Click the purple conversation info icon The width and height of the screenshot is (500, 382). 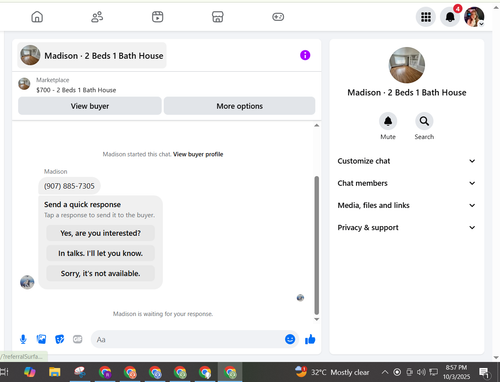pyautogui.click(x=305, y=55)
